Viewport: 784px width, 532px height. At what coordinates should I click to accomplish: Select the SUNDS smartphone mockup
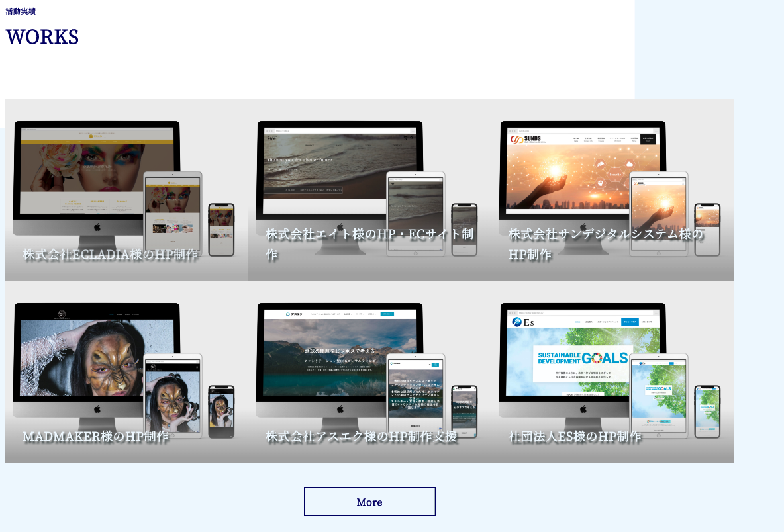tap(707, 230)
